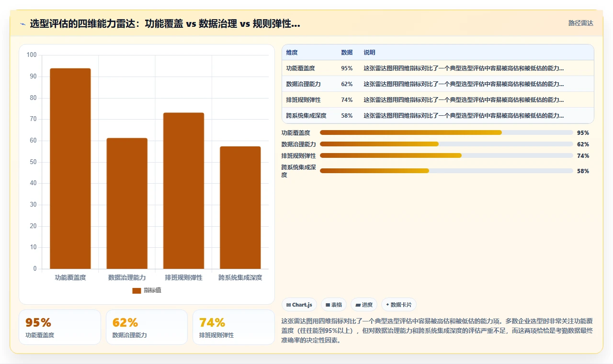Click the description paragraph below the tags
This screenshot has width=613, height=364.
click(437, 331)
